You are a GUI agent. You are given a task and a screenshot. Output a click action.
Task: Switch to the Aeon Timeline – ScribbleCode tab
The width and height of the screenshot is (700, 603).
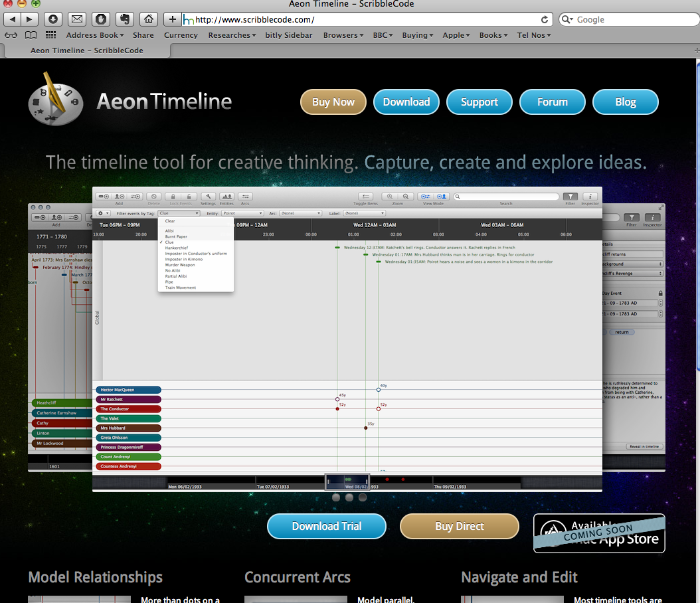86,50
